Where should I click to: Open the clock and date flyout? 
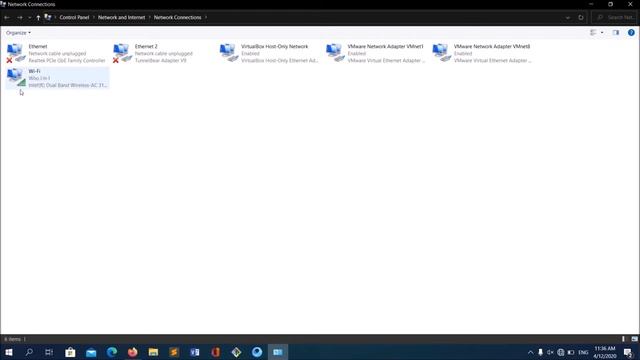pyautogui.click(x=605, y=352)
